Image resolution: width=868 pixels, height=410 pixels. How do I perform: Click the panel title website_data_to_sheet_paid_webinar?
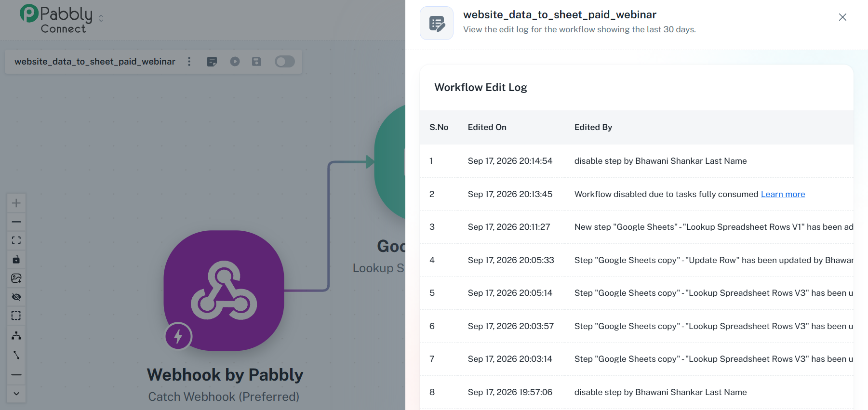(560, 15)
